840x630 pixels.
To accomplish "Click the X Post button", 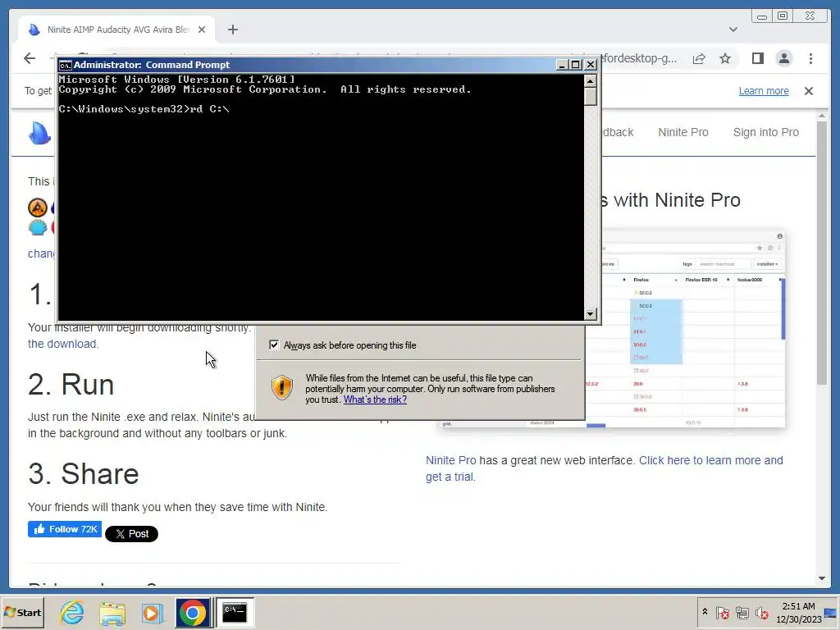I will point(131,533).
